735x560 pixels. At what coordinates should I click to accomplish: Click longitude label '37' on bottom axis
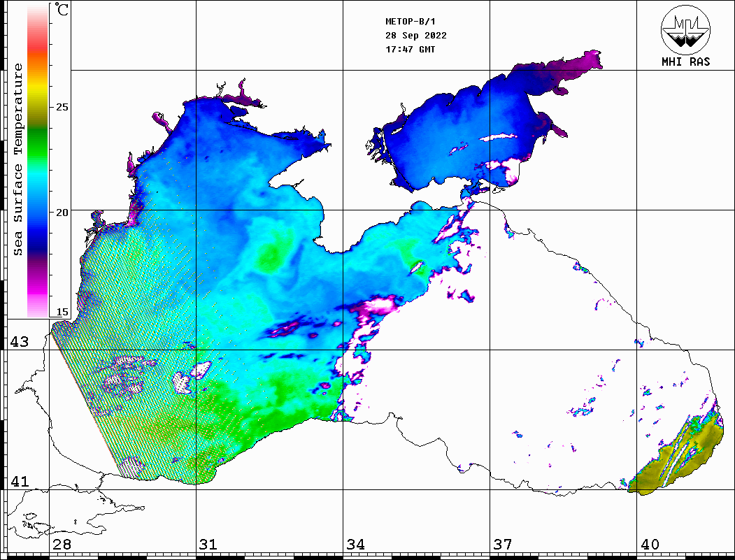click(x=503, y=544)
